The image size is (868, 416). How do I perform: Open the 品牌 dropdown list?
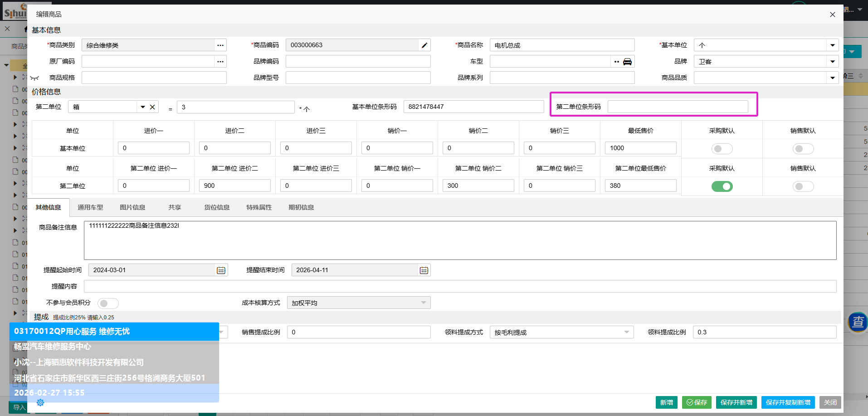tap(832, 62)
